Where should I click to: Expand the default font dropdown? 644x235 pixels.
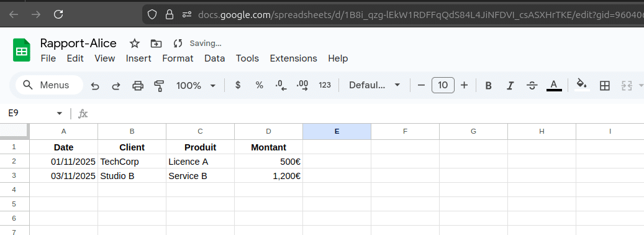[x=374, y=85]
